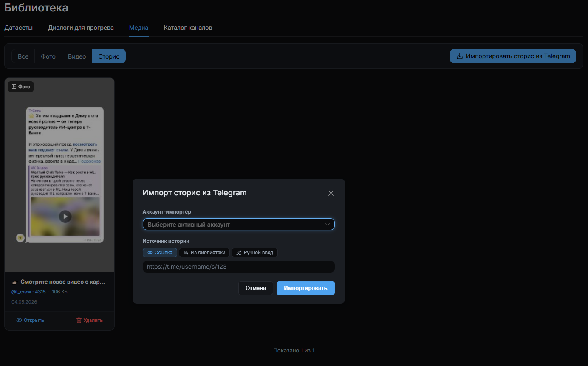Image resolution: width=588 pixels, height=366 pixels.
Task: Expand the account selector chevron arrow
Action: (328, 224)
